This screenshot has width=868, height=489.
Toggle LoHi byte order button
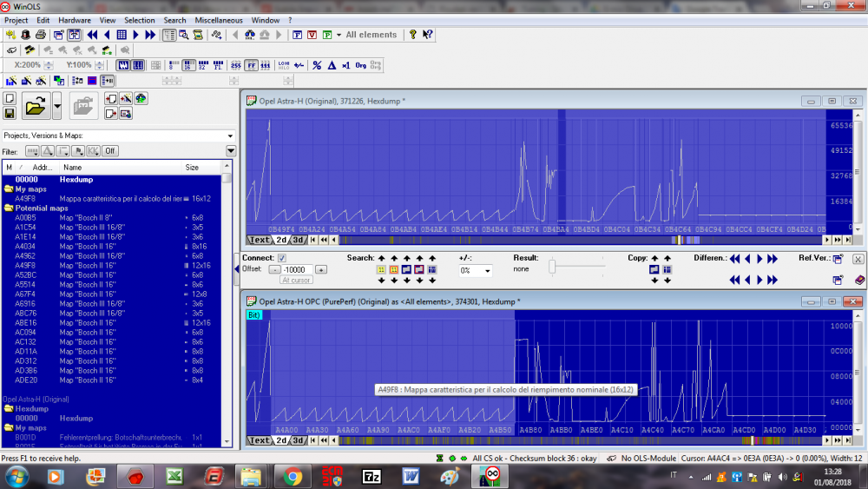[x=284, y=65]
